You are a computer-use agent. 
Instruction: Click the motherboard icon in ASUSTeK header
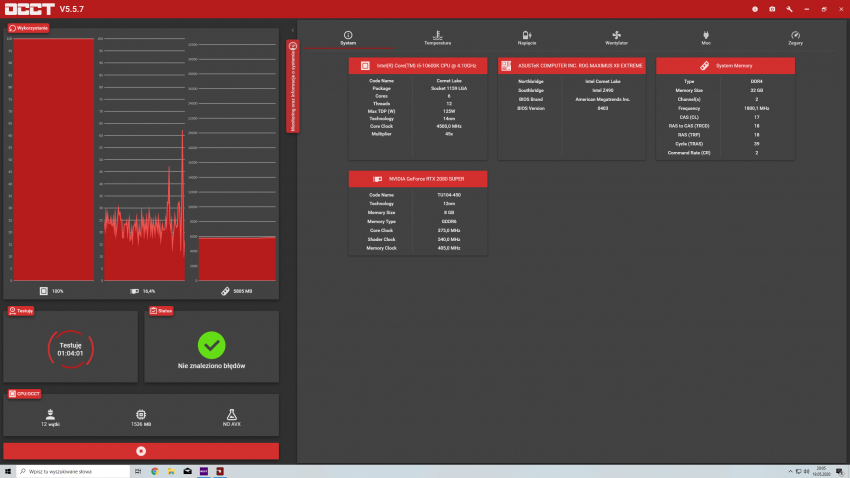506,66
